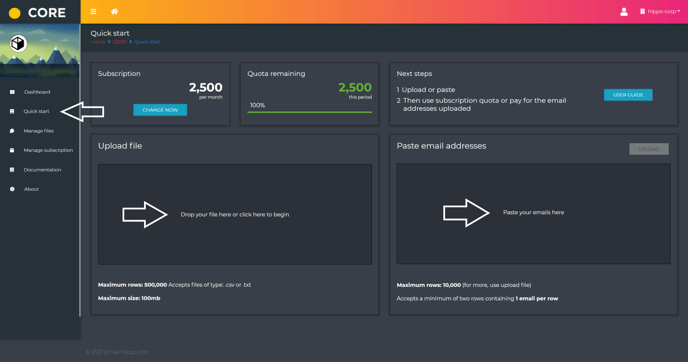
Task: Click the quota remaining green progress bar
Action: tap(309, 112)
